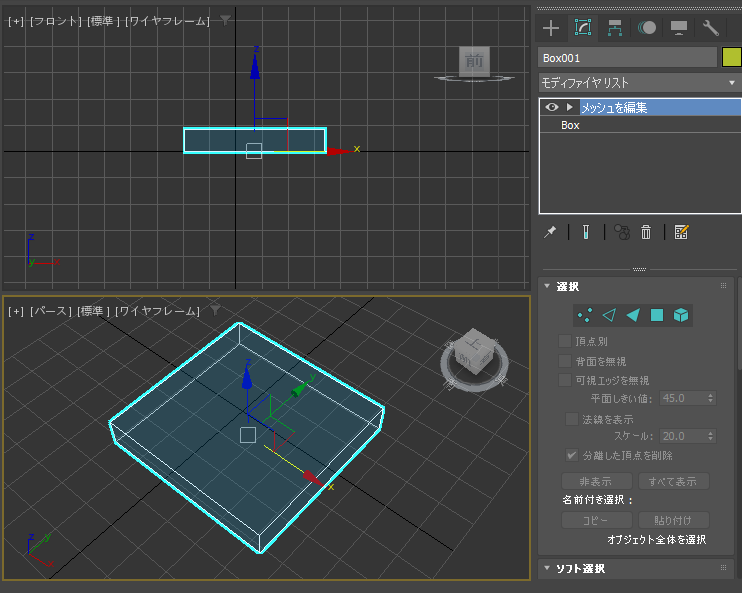The image size is (742, 593).
Task: Open Perspective viewport [標準] menu
Action: 93,311
